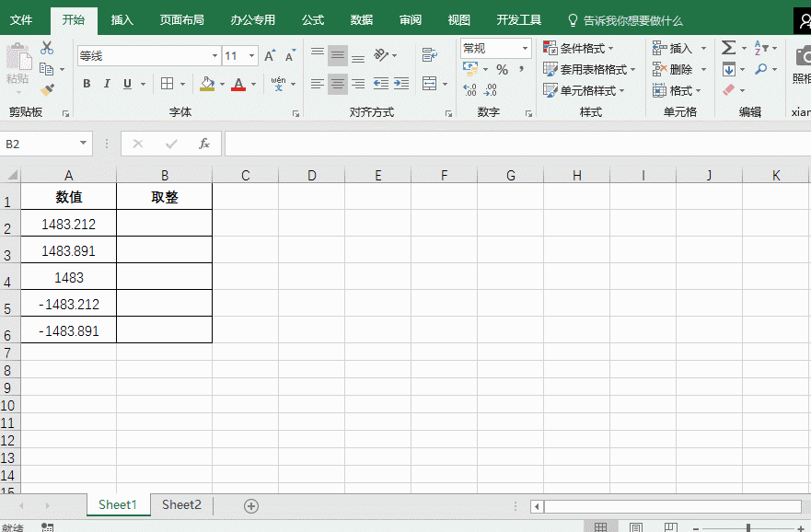Image resolution: width=811 pixels, height=532 pixels.
Task: Open Find with the magnifier icon
Action: [761, 69]
